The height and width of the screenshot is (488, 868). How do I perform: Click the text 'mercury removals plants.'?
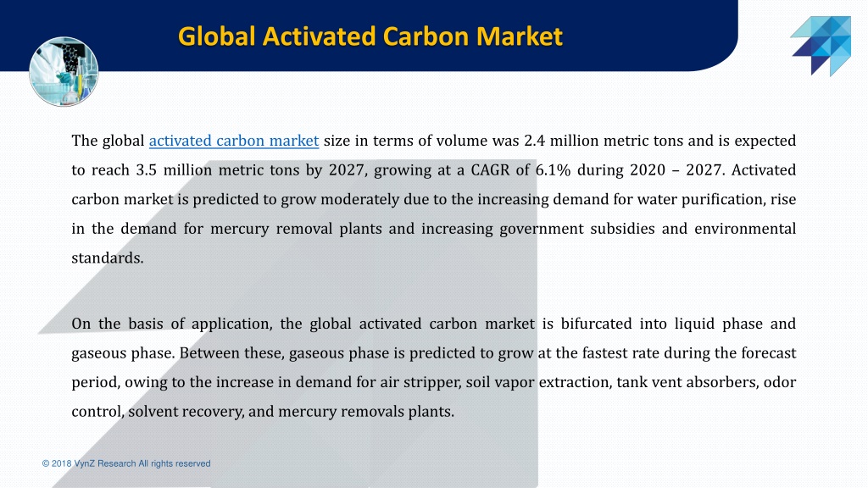(366, 412)
